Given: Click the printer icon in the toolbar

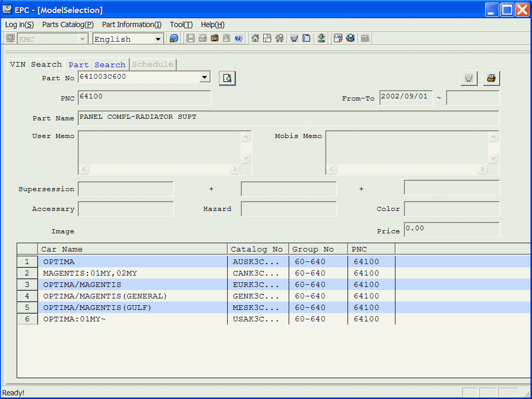Looking at the screenshot, I should [x=203, y=39].
